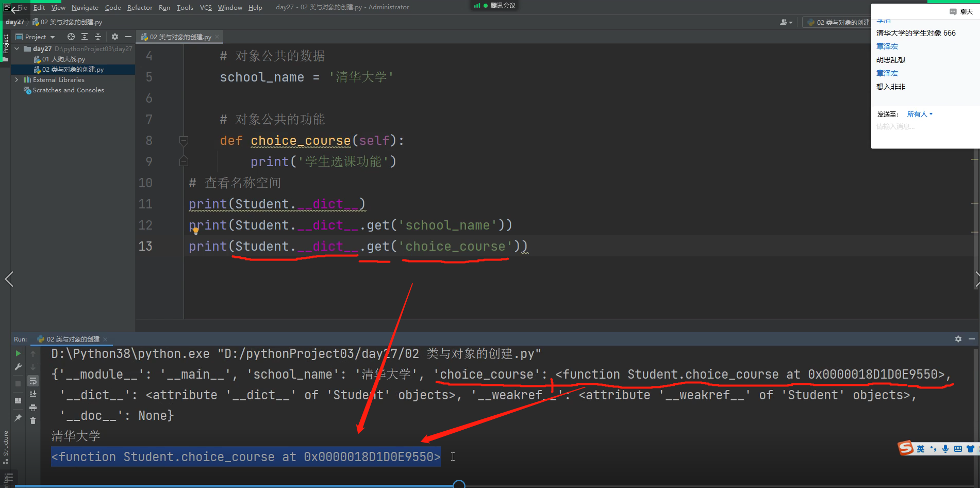Click the Print console output icon
Screen dimensions: 980x488
(33, 408)
